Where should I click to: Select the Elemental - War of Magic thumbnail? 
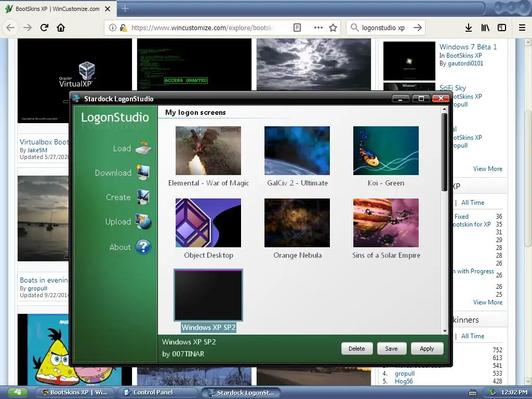click(208, 151)
